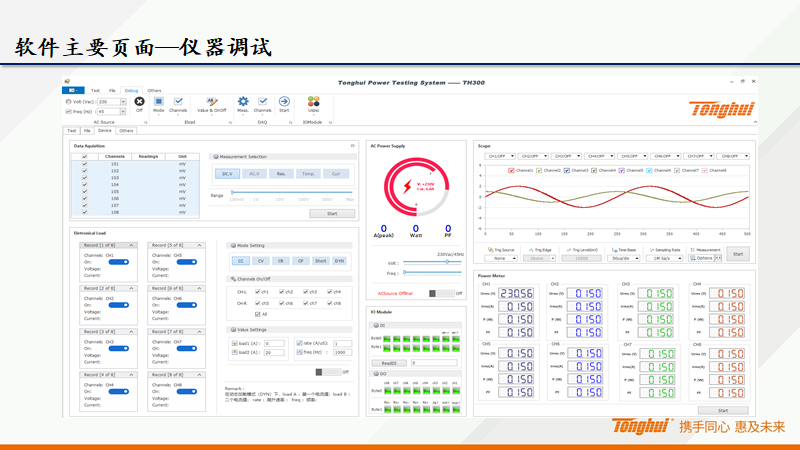Select the Temp. measurement button
Viewport: 800px width, 450px height.
pyautogui.click(x=308, y=174)
